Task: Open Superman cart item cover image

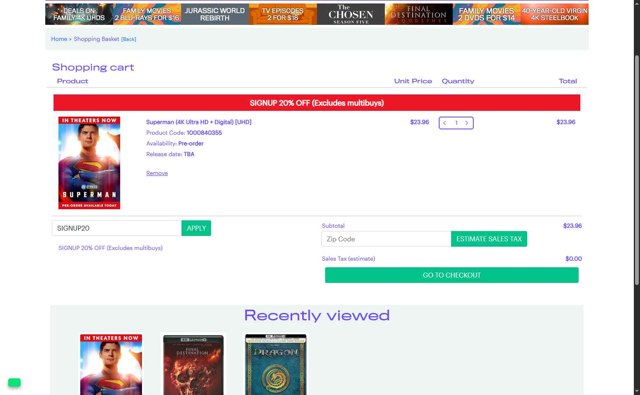Action: (x=89, y=163)
